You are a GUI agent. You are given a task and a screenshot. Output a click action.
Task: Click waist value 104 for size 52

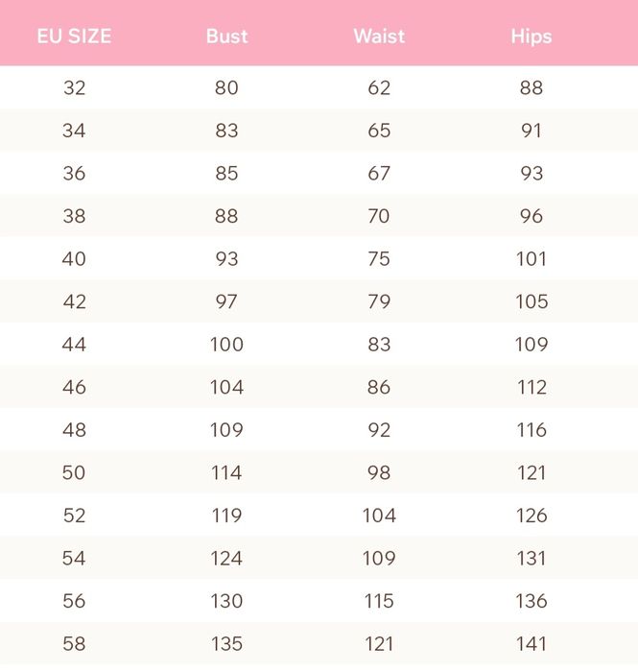(379, 516)
